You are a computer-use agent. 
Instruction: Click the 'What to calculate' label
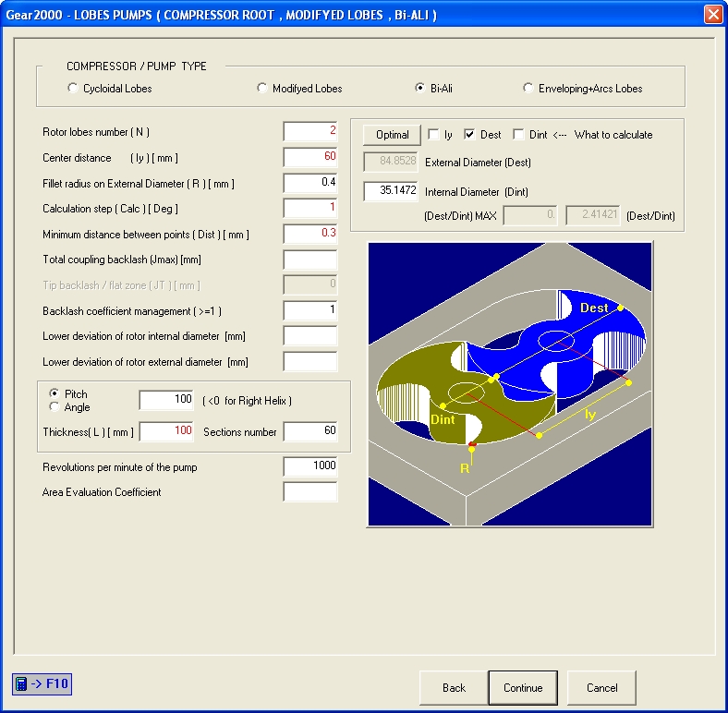click(613, 135)
